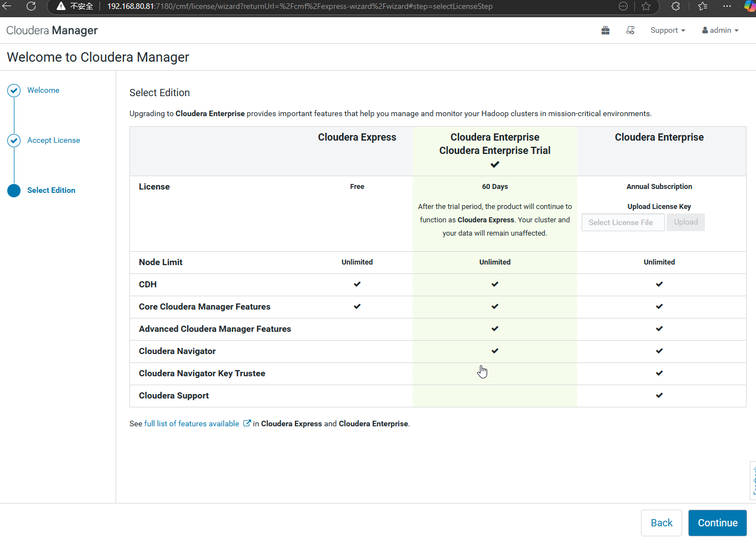This screenshot has height=543, width=756.
Task: Click the Cloudera Support row label
Action: coord(174,396)
